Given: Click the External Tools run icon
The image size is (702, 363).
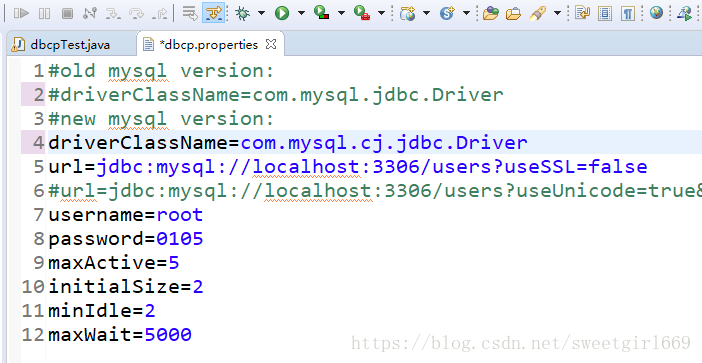Looking at the screenshot, I should click(x=362, y=13).
